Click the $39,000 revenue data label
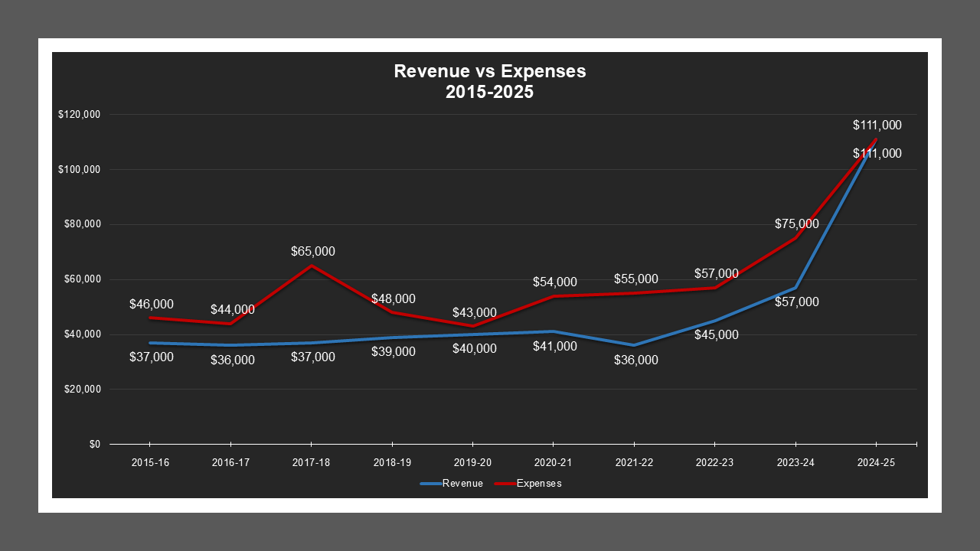The height and width of the screenshot is (551, 980). 393,351
